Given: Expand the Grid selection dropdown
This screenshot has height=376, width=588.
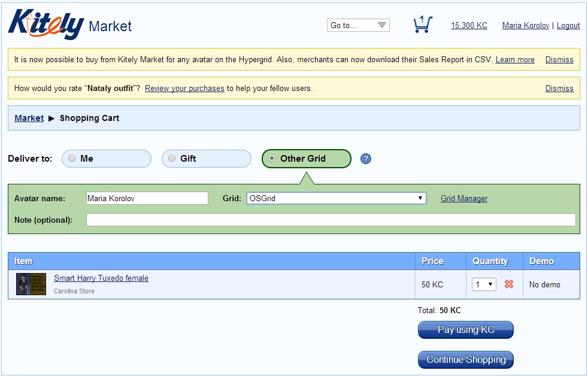Looking at the screenshot, I should click(336, 198).
